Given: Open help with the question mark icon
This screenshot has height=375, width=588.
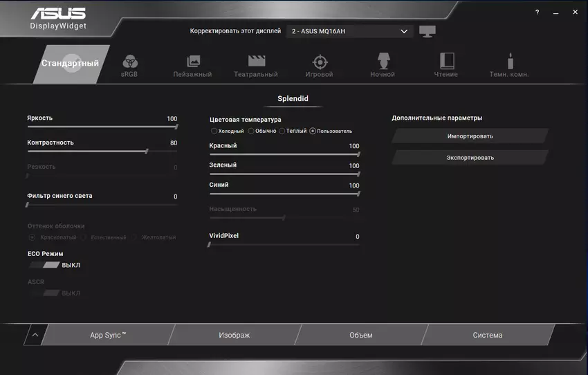Looking at the screenshot, I should (537, 12).
